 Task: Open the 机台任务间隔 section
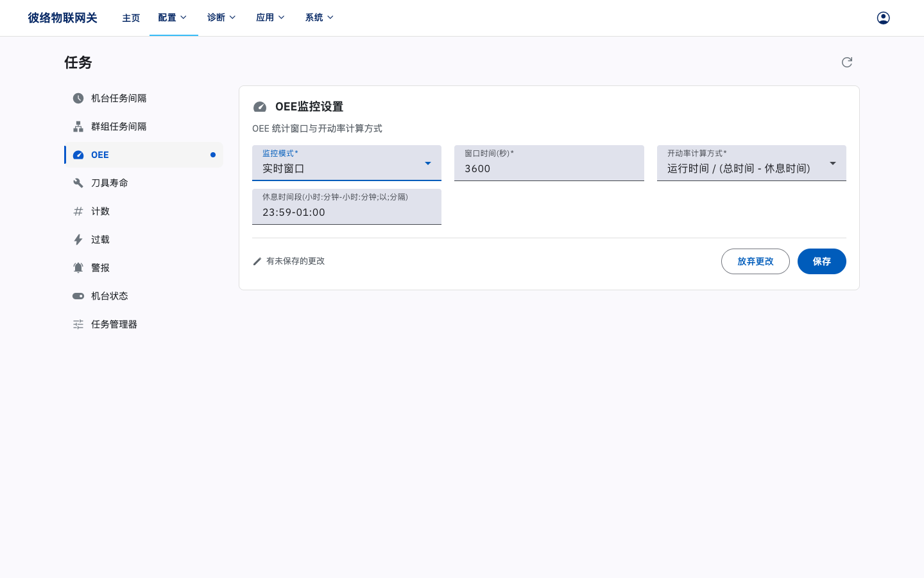[x=144, y=98]
